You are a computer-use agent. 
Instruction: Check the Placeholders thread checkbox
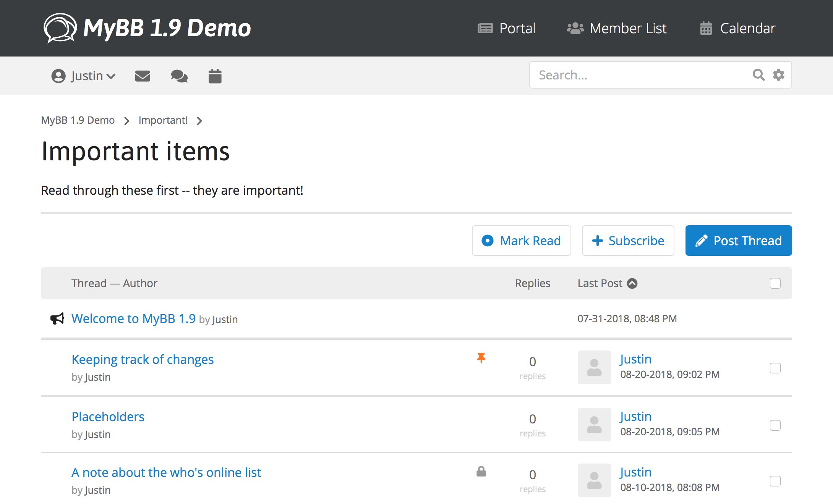775,425
